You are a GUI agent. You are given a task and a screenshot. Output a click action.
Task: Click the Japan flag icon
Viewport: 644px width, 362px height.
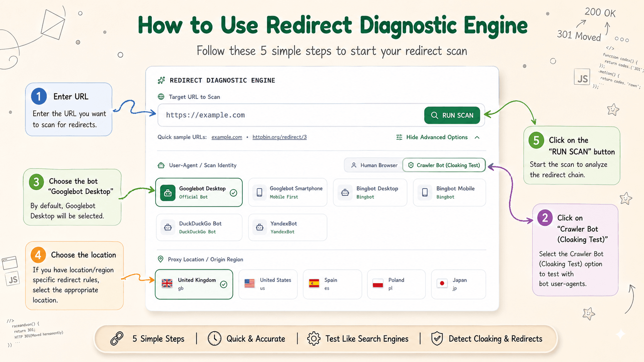point(442,284)
